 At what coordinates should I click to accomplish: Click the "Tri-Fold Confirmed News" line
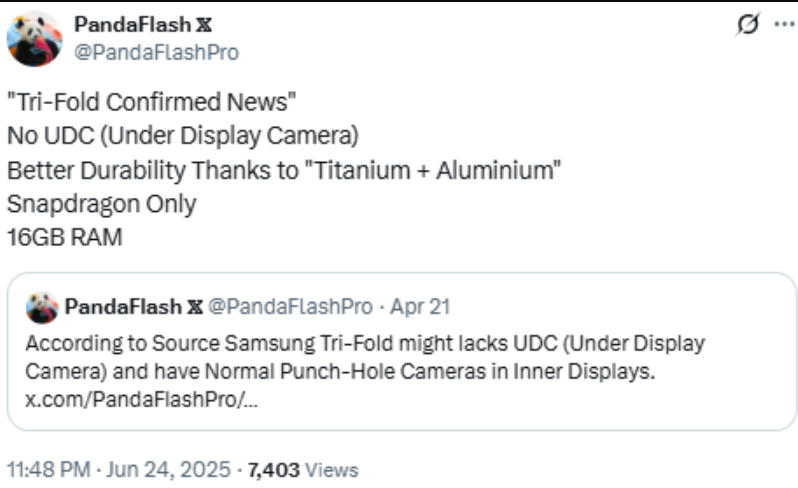pos(152,104)
